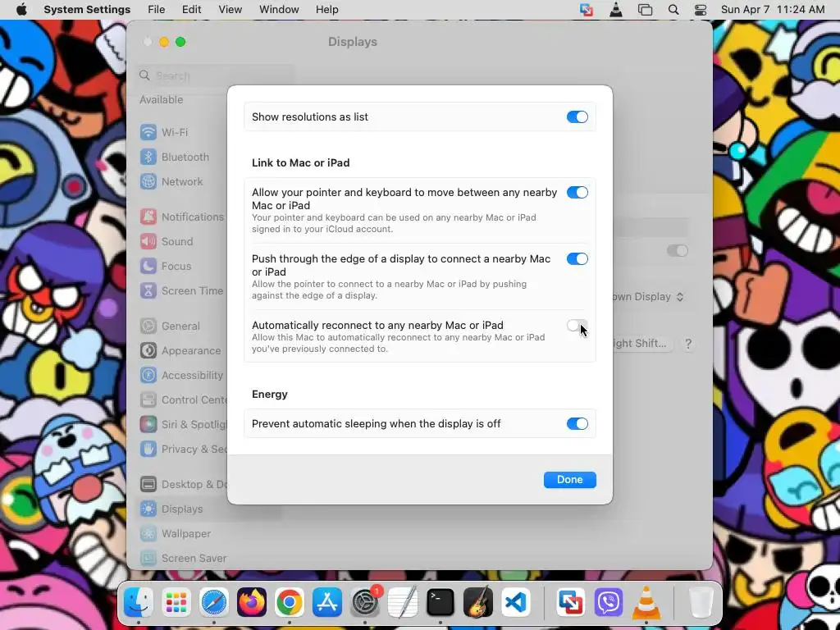Click the Done button
This screenshot has width=840, height=630.
coord(569,479)
